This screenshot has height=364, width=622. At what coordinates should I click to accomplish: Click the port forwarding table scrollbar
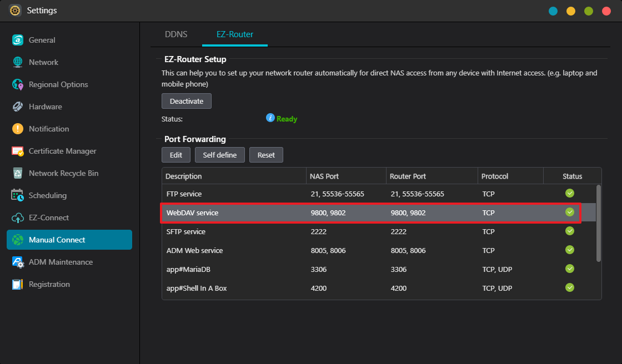pos(598,223)
